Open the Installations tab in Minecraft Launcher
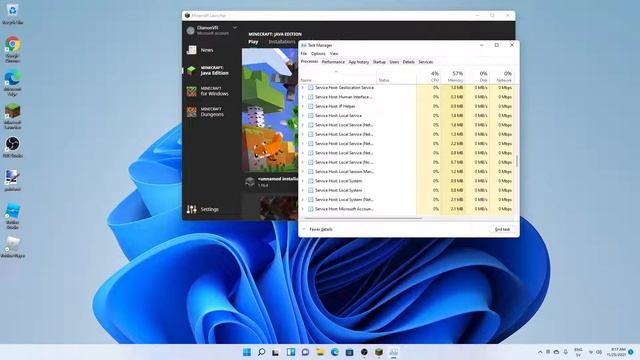 (282, 42)
